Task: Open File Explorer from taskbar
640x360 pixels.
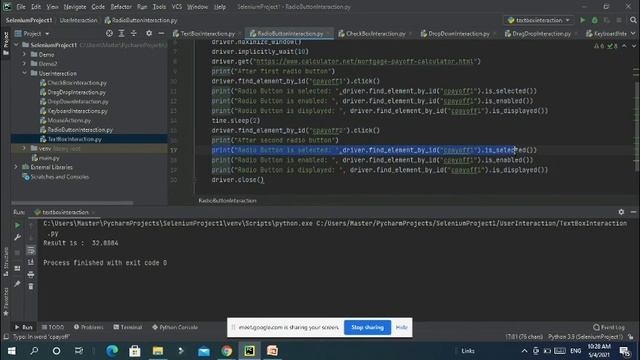Action: (x=158, y=351)
